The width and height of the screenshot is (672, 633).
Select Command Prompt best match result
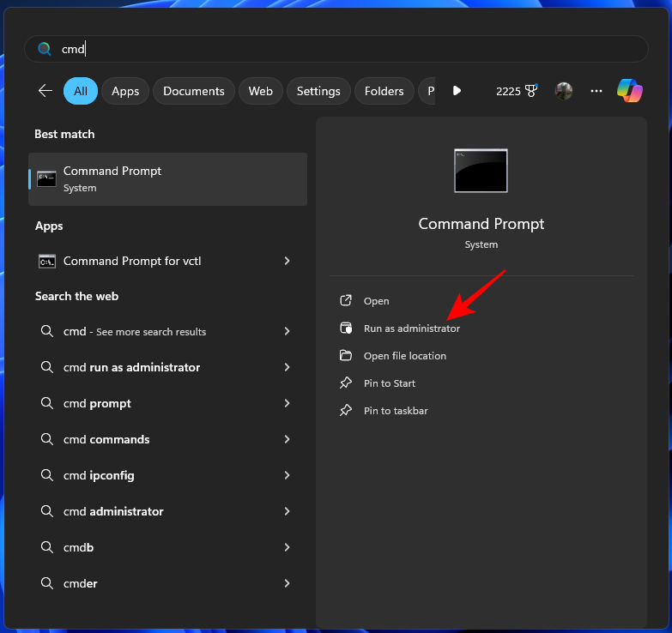pyautogui.click(x=167, y=179)
